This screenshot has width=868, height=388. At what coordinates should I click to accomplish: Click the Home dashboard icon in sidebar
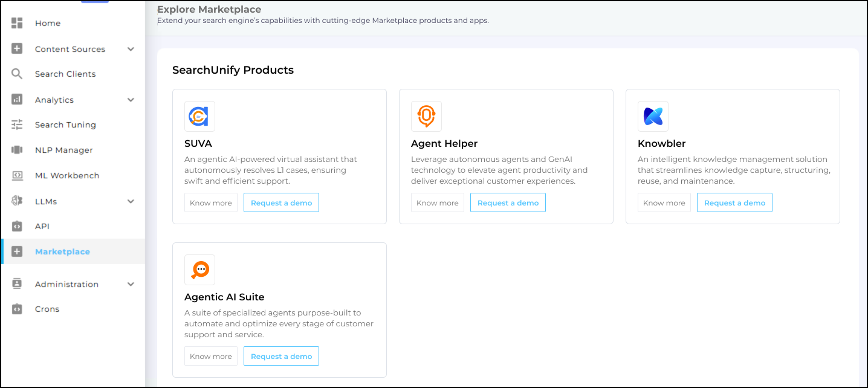17,23
